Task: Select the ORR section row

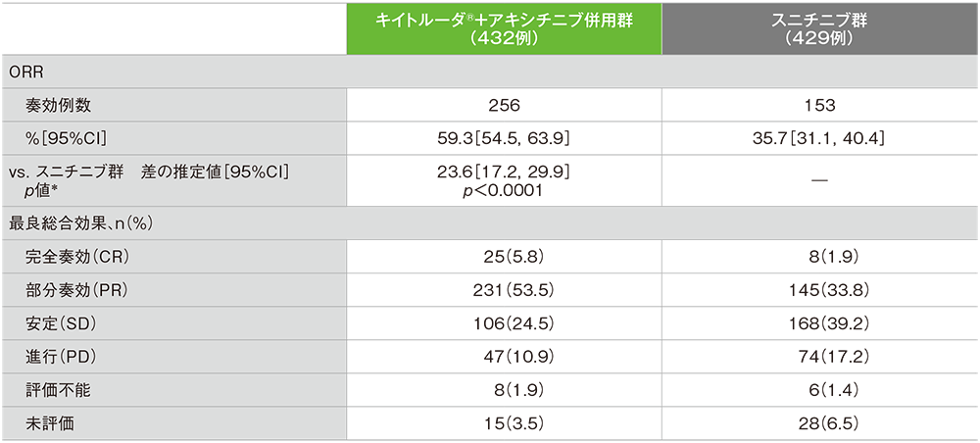Action: pyautogui.click(x=490, y=72)
